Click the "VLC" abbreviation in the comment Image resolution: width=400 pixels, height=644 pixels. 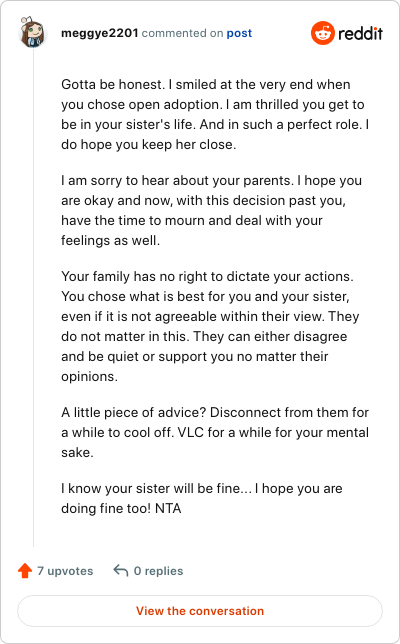pos(191,432)
